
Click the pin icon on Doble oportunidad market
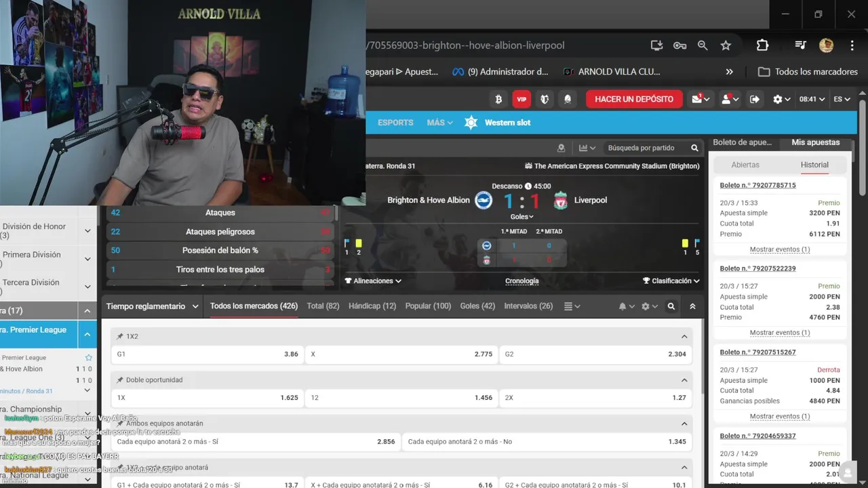pyautogui.click(x=120, y=380)
